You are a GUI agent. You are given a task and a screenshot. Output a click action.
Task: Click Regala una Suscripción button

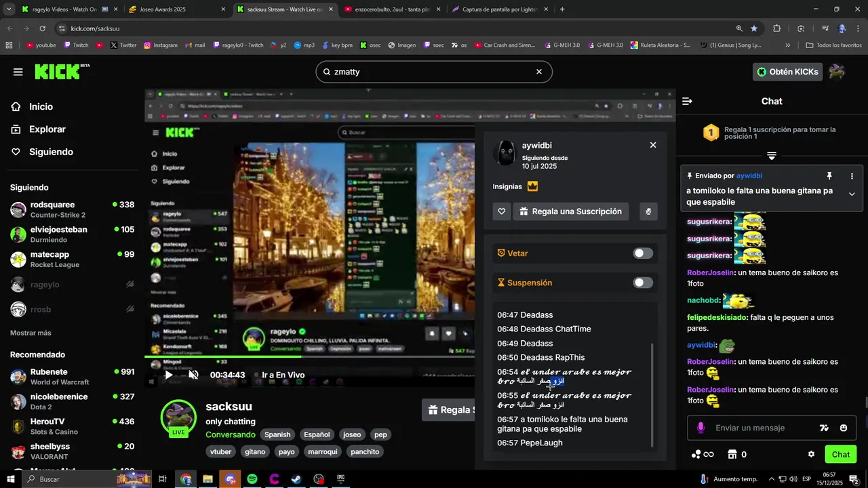click(571, 211)
